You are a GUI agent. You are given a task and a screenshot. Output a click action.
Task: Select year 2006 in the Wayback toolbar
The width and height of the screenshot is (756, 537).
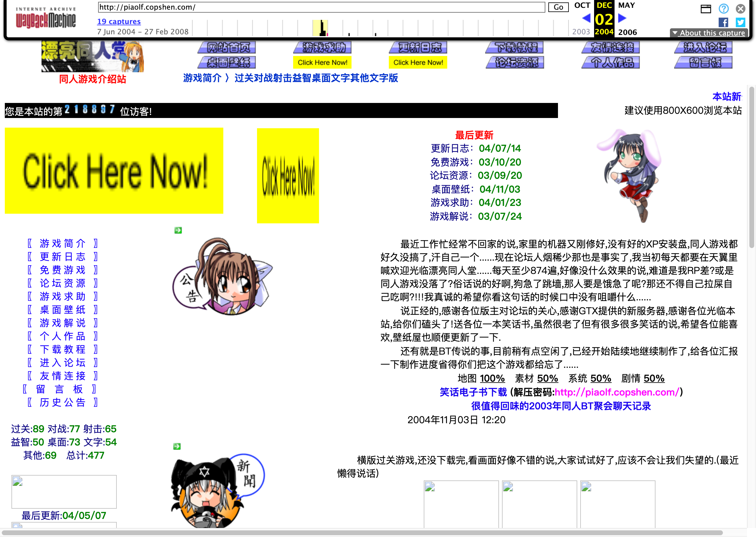[x=627, y=32]
